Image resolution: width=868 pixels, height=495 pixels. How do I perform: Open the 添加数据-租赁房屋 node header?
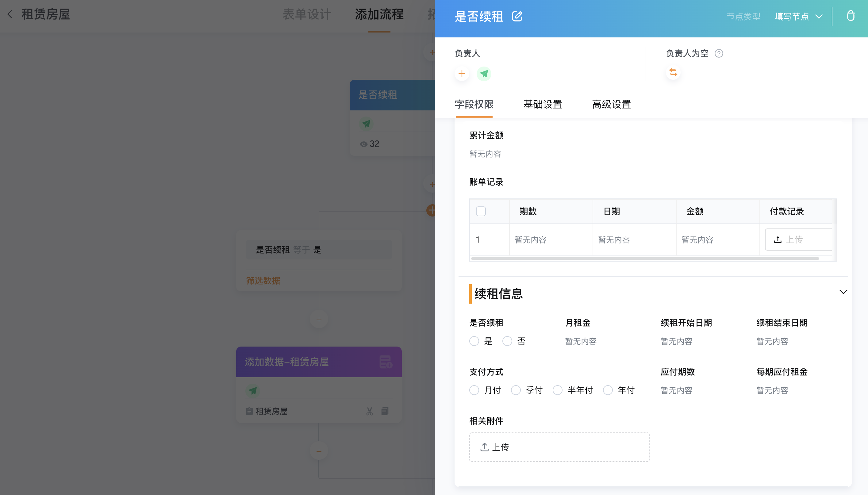click(319, 362)
